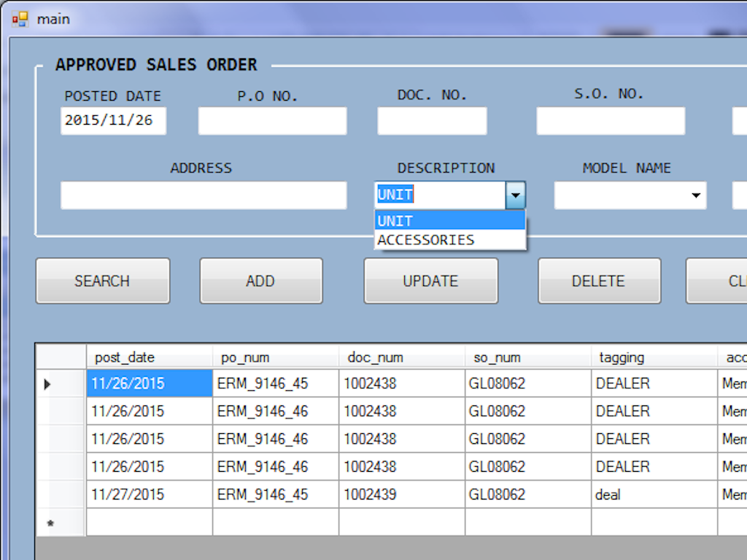Expand the MODEL NAME combo box

click(x=696, y=195)
